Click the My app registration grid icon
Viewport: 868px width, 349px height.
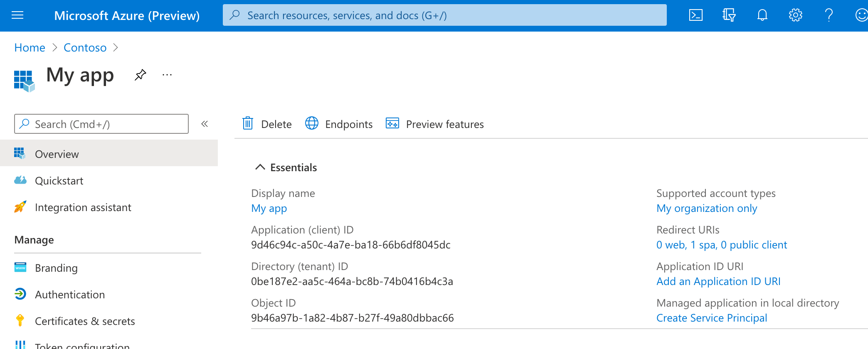click(x=24, y=81)
